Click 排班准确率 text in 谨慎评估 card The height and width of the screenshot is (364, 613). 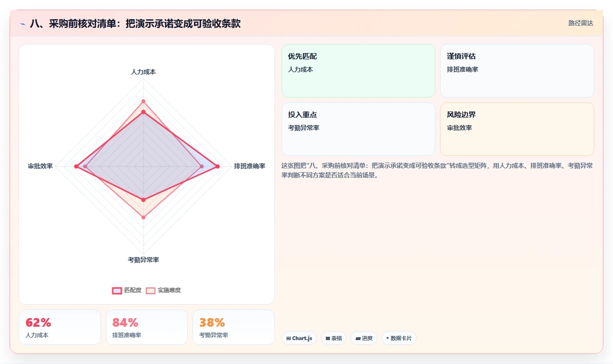click(x=463, y=69)
